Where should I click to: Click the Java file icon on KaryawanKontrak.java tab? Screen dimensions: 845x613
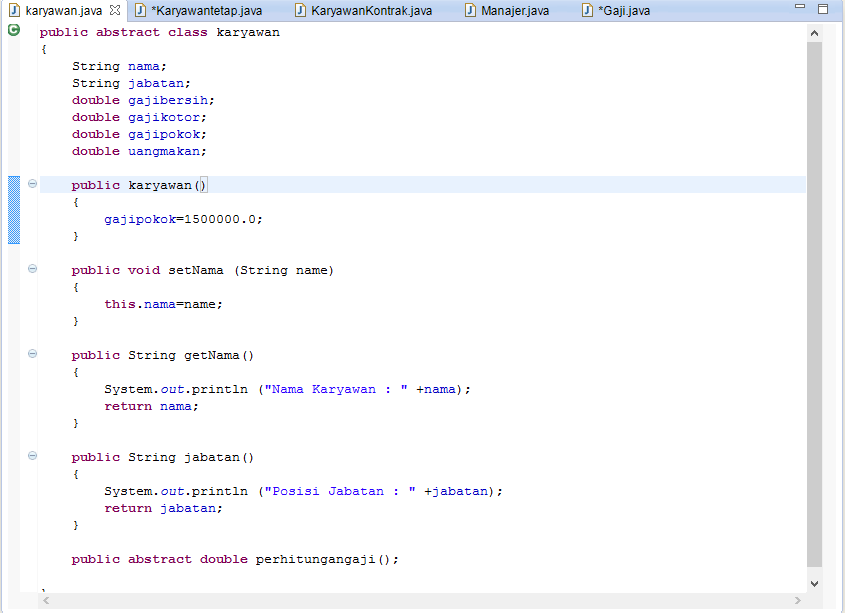299,12
